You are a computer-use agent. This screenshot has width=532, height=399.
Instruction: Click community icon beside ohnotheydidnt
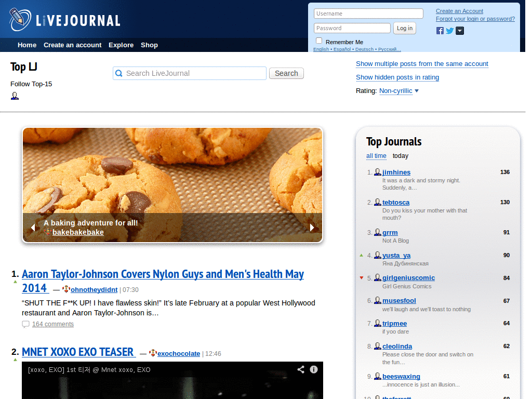pos(66,289)
